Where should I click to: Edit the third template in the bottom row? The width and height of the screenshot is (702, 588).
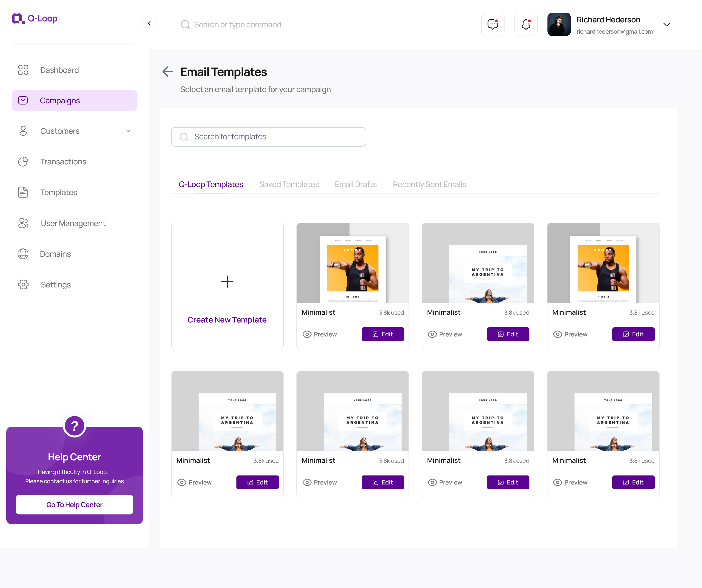pyautogui.click(x=508, y=482)
